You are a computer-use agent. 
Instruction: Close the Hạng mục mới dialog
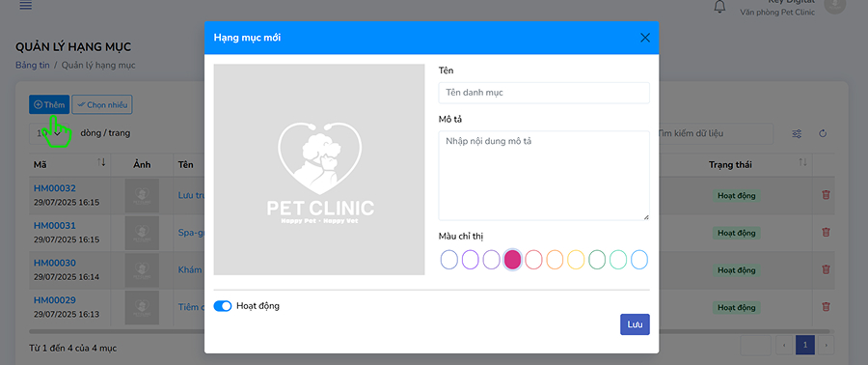pyautogui.click(x=645, y=38)
